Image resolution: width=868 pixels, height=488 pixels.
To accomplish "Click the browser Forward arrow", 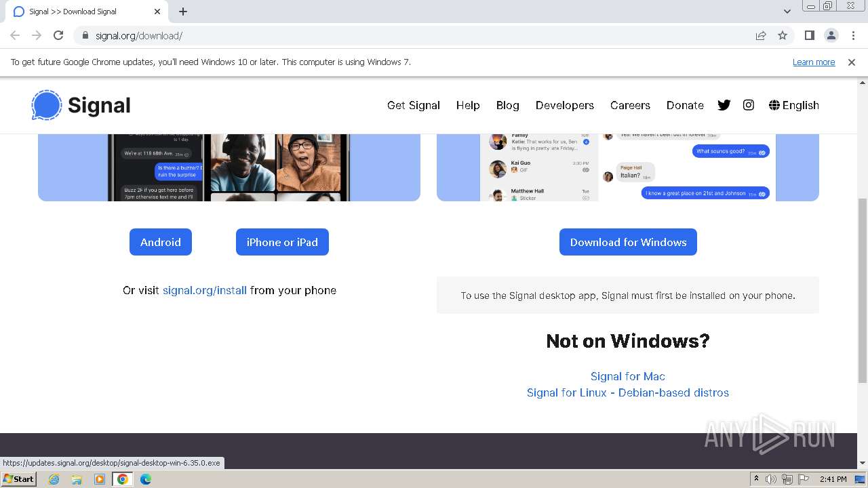I will coord(37,35).
